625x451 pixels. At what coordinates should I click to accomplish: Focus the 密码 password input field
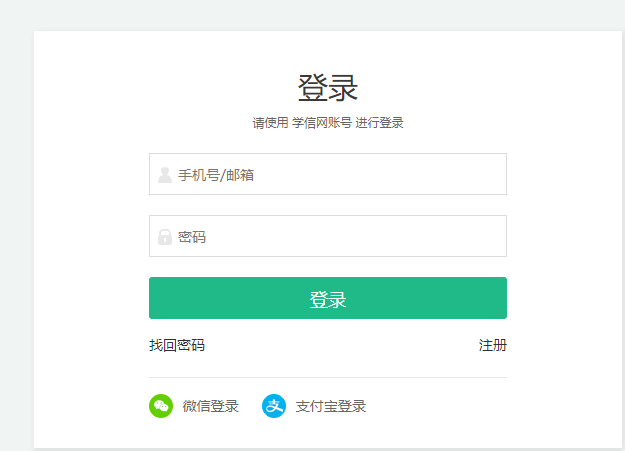(x=340, y=237)
